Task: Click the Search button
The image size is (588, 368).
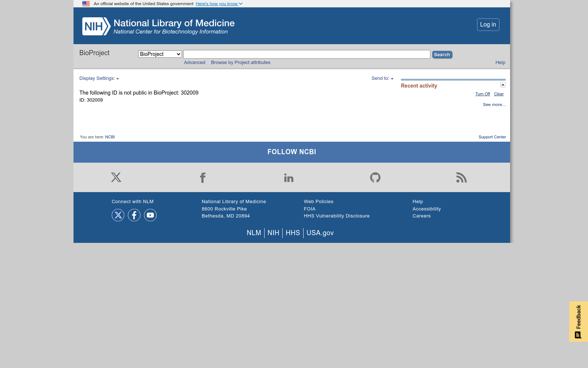Action: (x=442, y=54)
